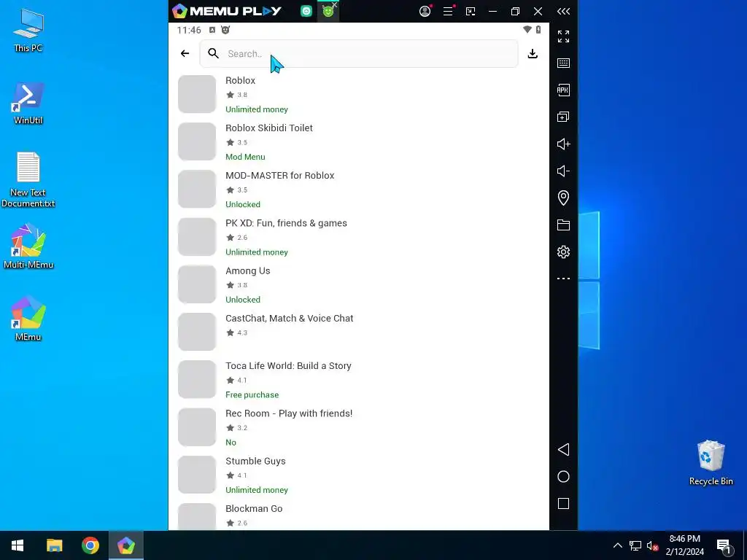Select New Text Document.txt on desktop
The height and width of the screenshot is (560, 747).
(28, 180)
